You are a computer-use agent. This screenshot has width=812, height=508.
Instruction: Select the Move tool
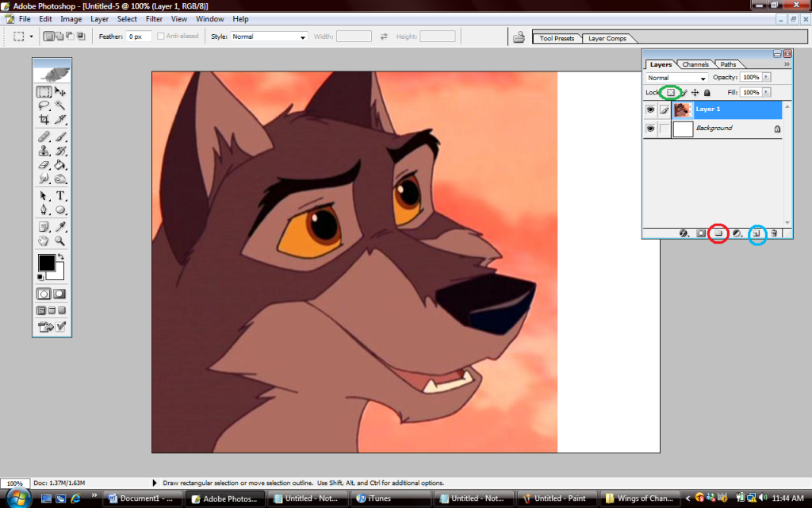point(60,92)
